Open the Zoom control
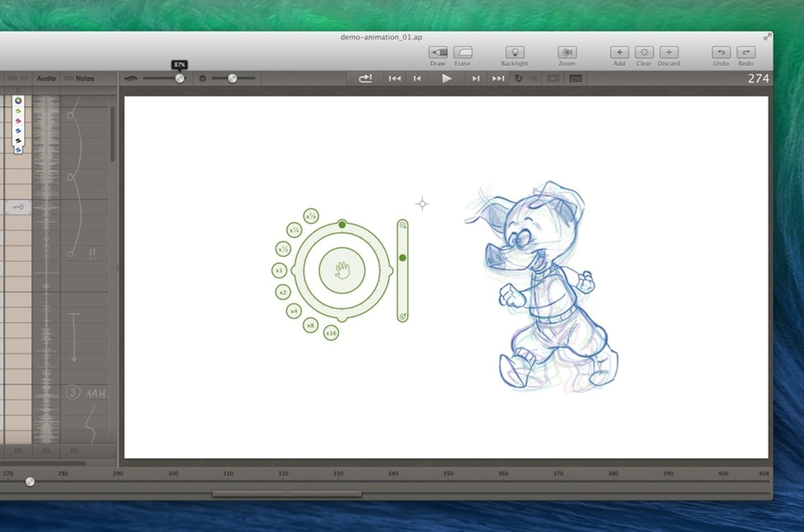 [567, 52]
